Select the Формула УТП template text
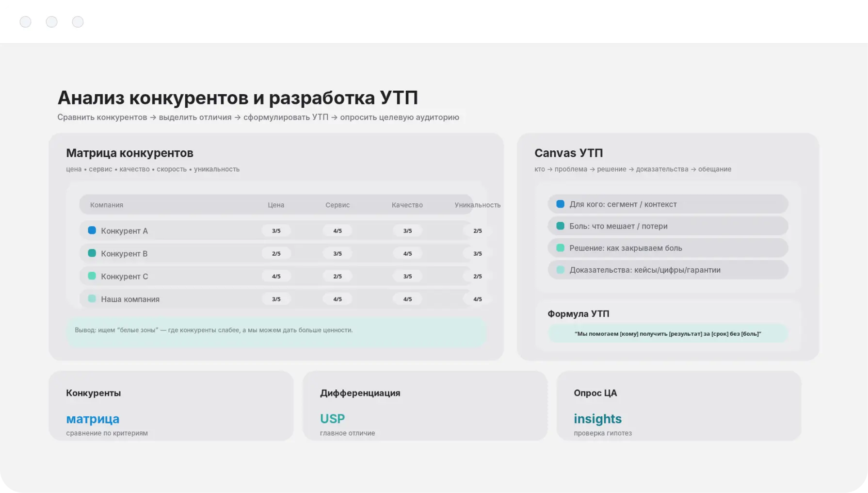This screenshot has height=493, width=868. point(668,334)
